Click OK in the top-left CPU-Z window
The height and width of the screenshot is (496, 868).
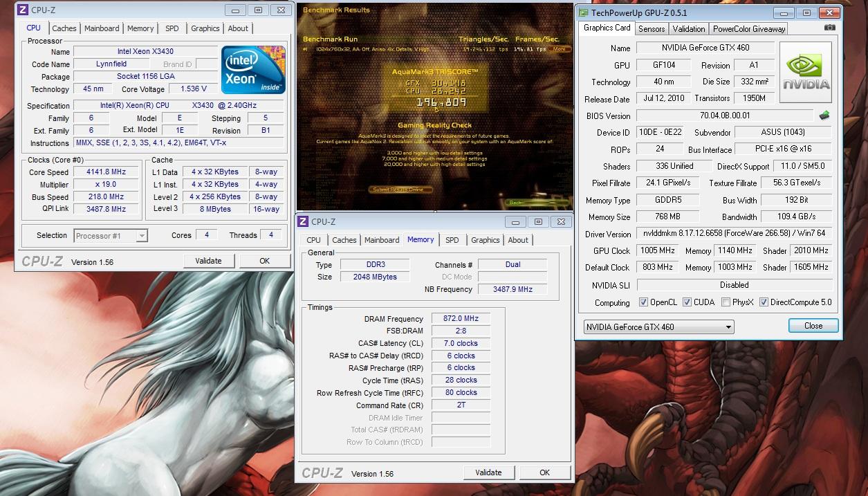point(264,261)
